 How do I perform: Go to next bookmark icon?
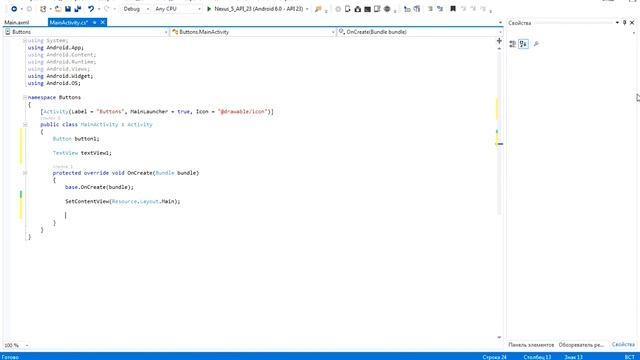(473, 9)
